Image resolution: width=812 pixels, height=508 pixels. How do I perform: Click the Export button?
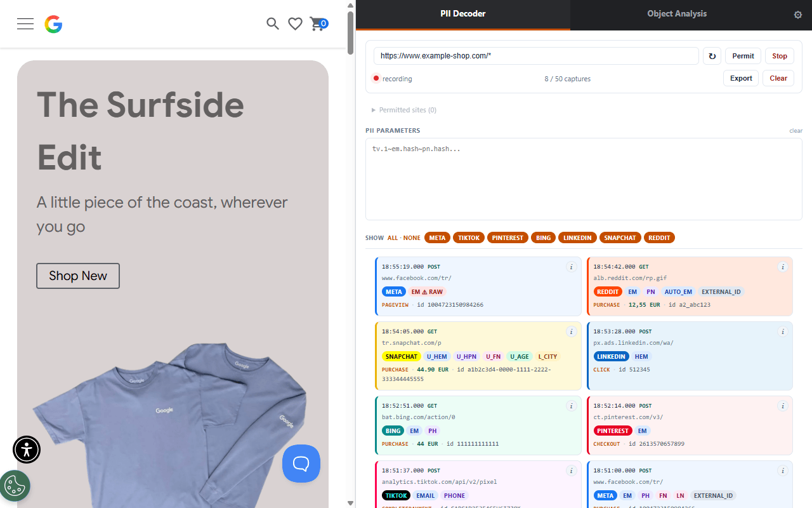pyautogui.click(x=741, y=78)
